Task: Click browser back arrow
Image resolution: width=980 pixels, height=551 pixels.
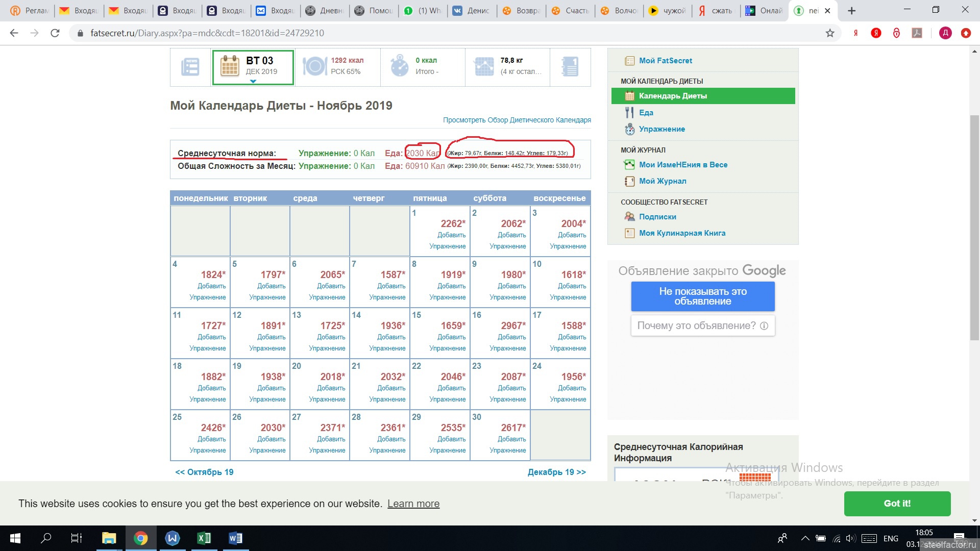Action: click(x=14, y=33)
